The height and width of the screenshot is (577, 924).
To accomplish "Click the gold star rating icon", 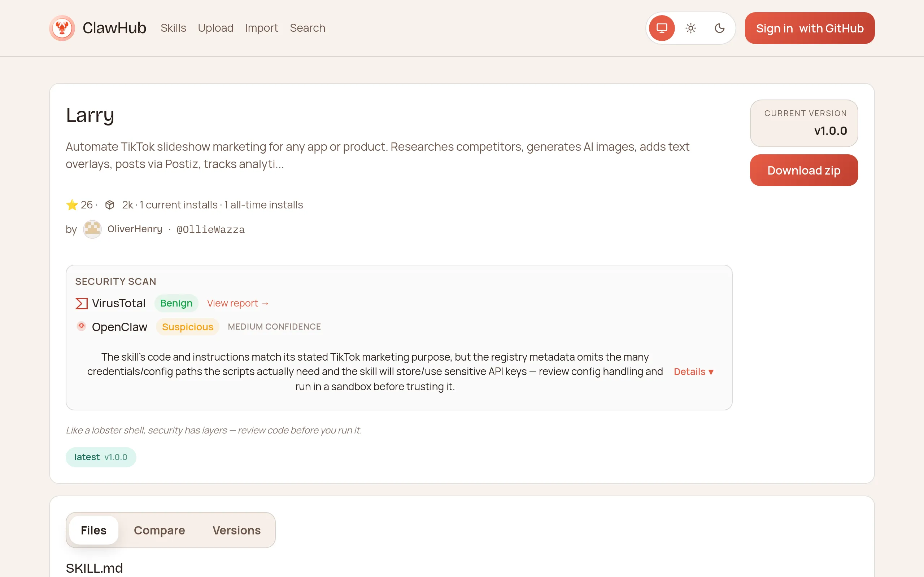I will (72, 205).
